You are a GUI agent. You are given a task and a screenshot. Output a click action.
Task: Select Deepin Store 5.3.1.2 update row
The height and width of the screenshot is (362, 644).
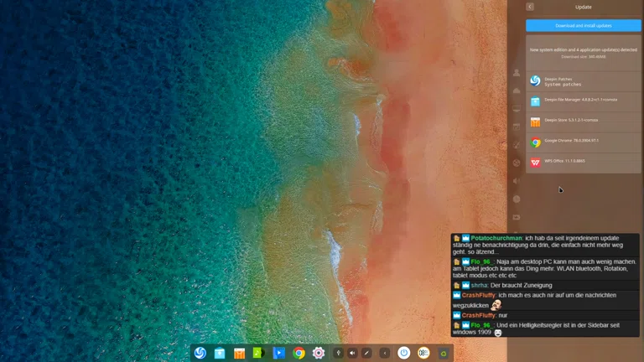click(584, 122)
